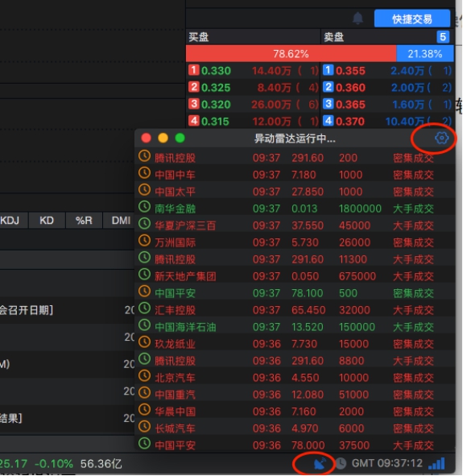Click the 卖盘 sell side header
Image resolution: width=463 pixels, height=476 pixels.
333,37
